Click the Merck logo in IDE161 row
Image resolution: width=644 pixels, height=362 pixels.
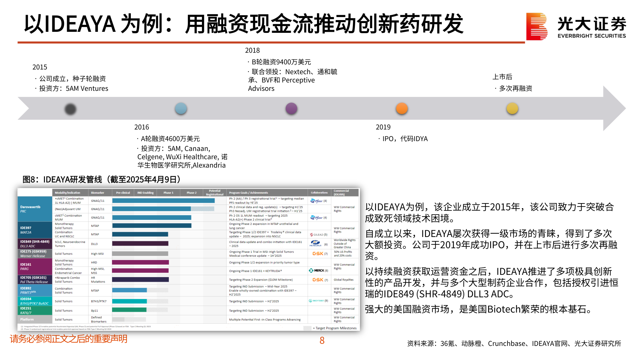coord(316,270)
